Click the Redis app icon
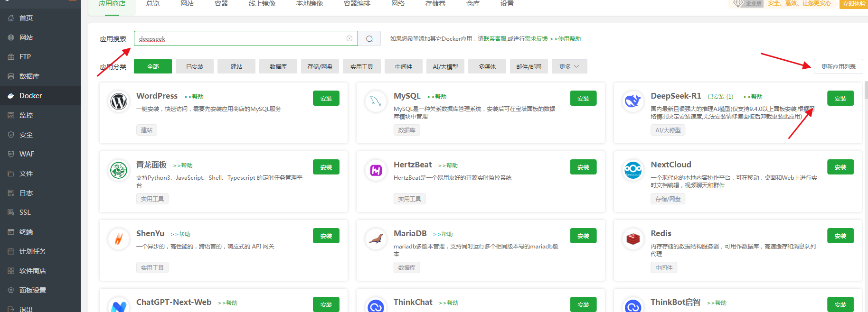The height and width of the screenshot is (312, 868). [633, 239]
